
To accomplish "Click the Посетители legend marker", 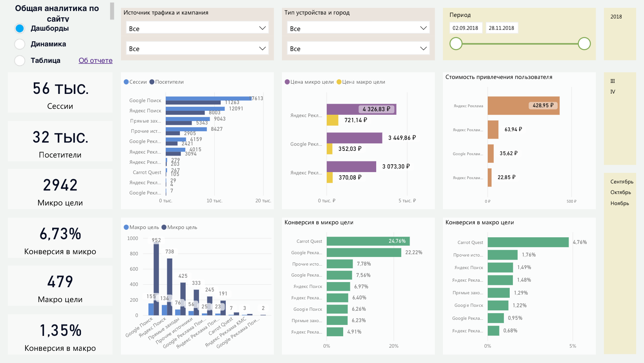I will (x=152, y=82).
